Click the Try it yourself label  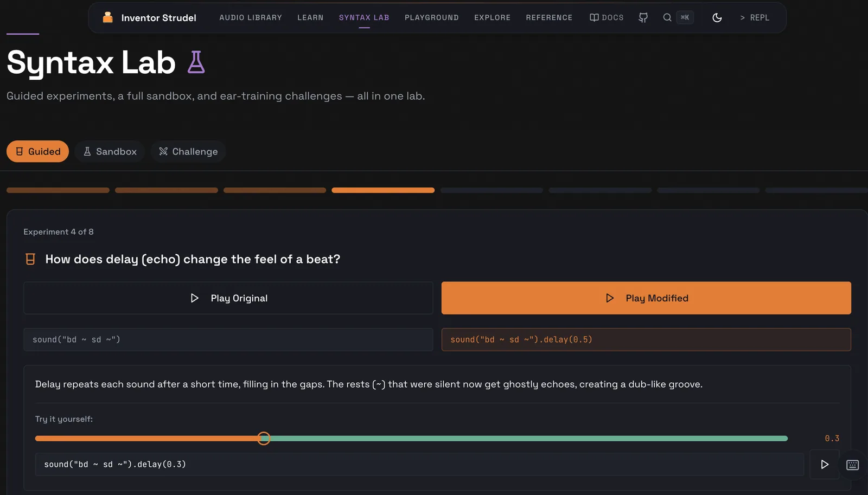click(x=64, y=419)
